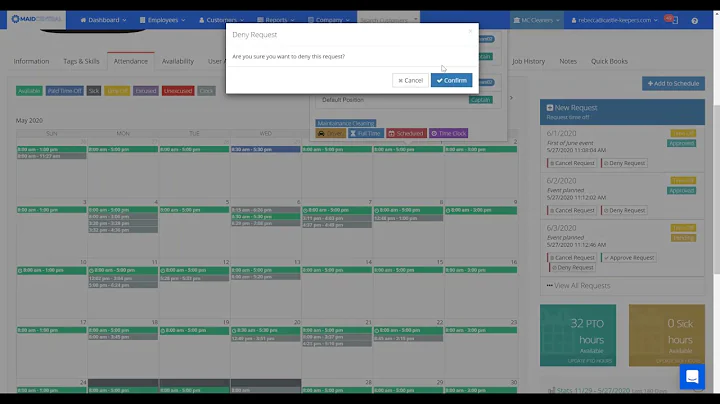This screenshot has height=404, width=720.
Task: Open the Employees dropdown menu
Action: [163, 20]
